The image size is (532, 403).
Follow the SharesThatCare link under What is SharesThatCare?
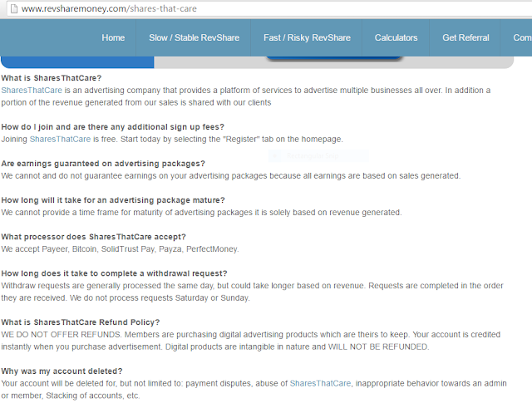pos(32,91)
